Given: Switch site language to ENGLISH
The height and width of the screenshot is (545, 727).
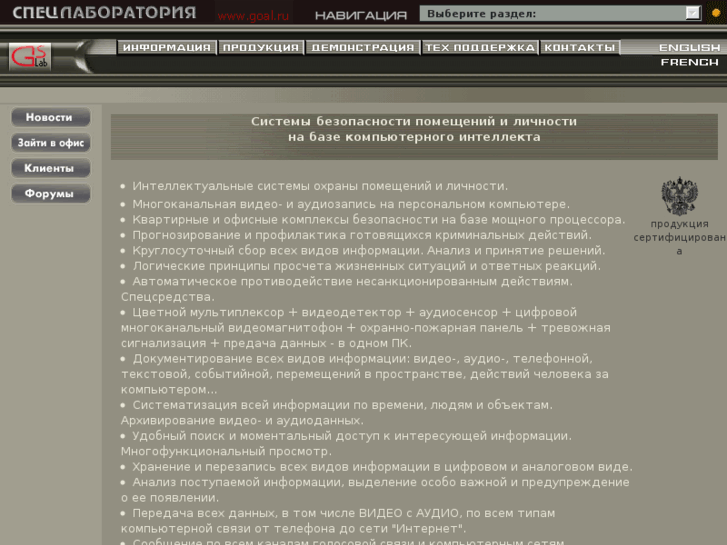Looking at the screenshot, I should (689, 47).
